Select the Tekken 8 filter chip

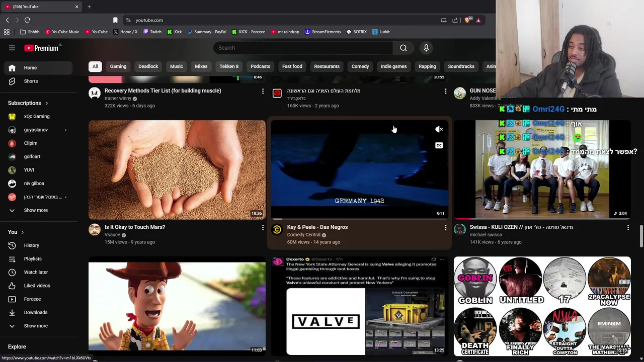(x=229, y=66)
